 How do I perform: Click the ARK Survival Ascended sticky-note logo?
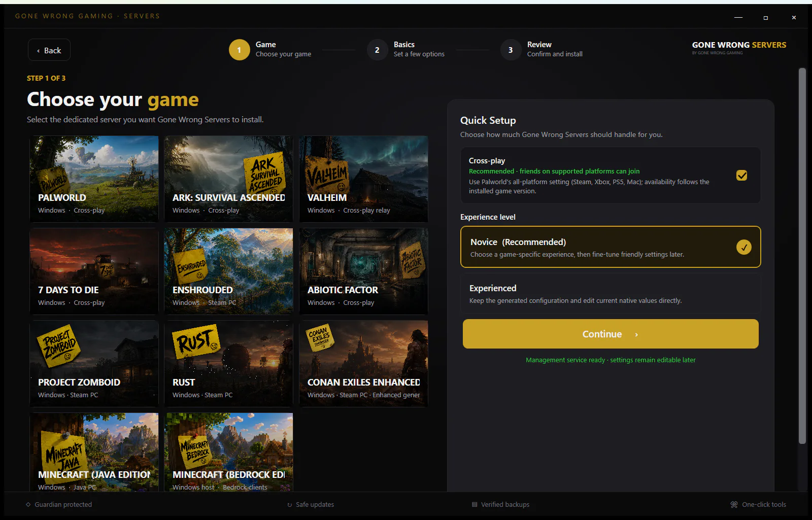pos(265,174)
